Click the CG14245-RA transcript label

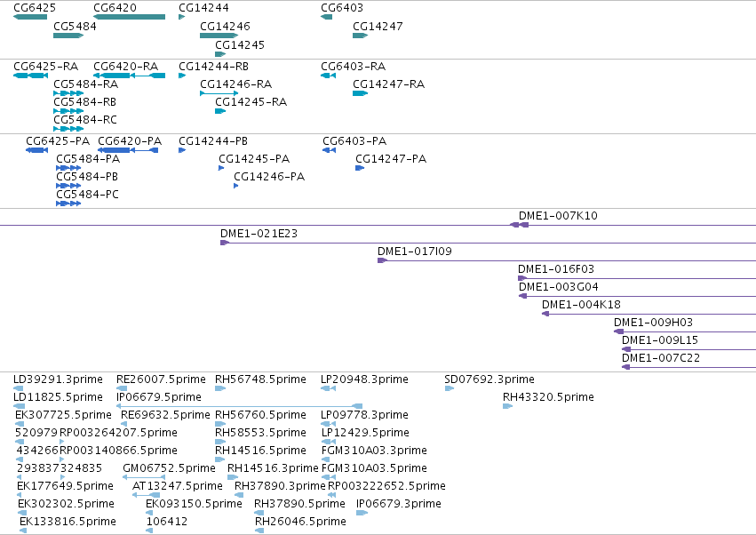251,102
